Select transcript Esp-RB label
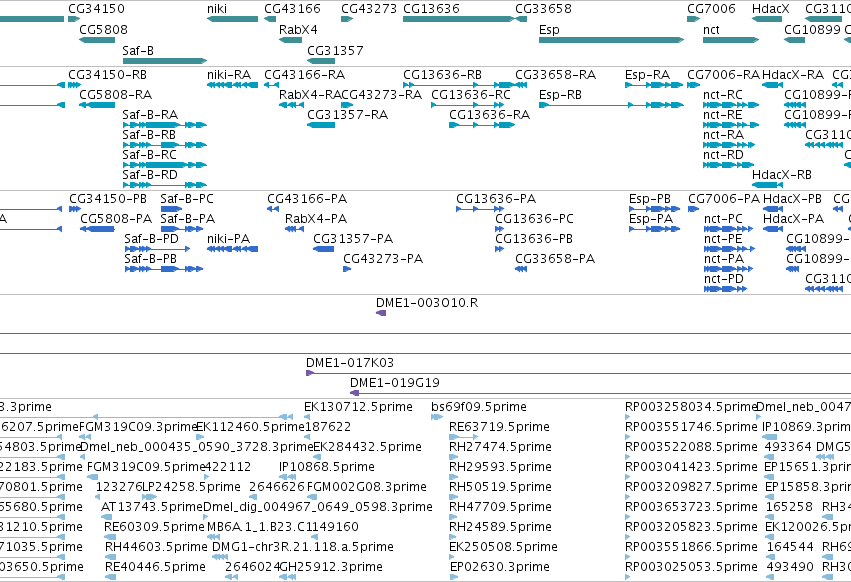The image size is (851, 582). click(560, 94)
